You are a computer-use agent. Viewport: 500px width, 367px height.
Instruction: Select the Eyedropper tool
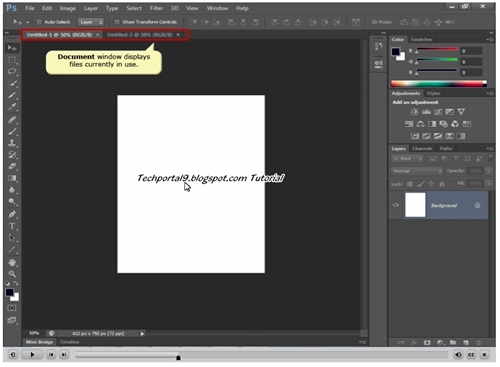[x=12, y=107]
